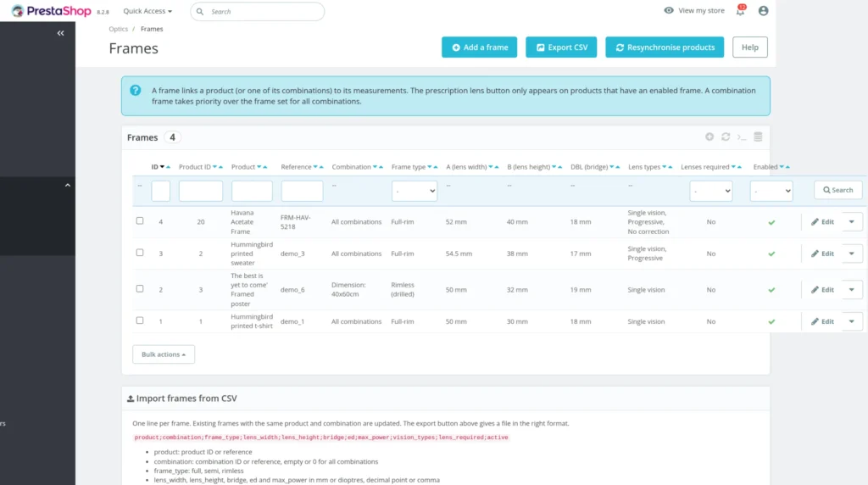868x485 pixels.
Task: Click the up sort arrow beside Product ID
Action: click(x=221, y=167)
